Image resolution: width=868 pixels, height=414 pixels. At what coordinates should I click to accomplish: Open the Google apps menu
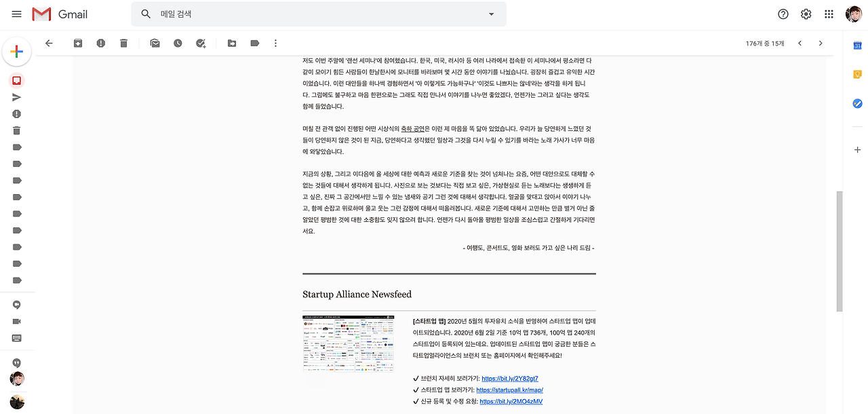(828, 14)
